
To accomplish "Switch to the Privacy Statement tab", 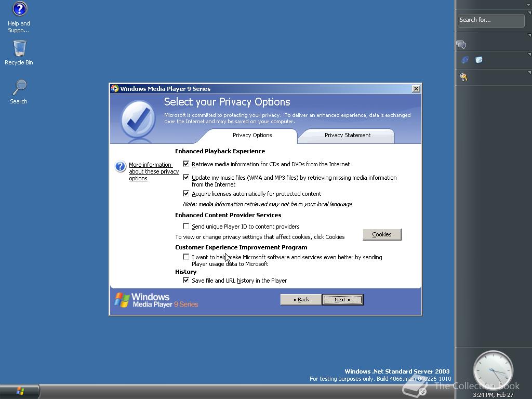I will click(x=348, y=136).
